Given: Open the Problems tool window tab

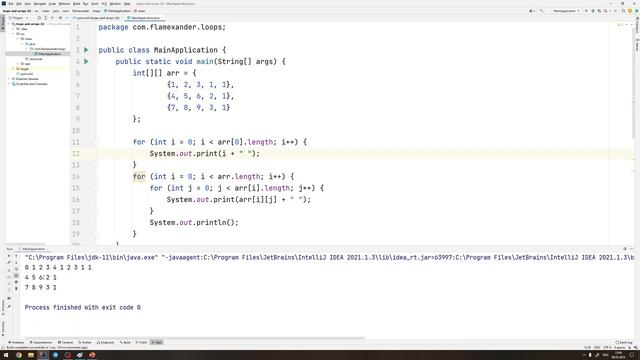Looking at the screenshot, I should click(16, 342).
